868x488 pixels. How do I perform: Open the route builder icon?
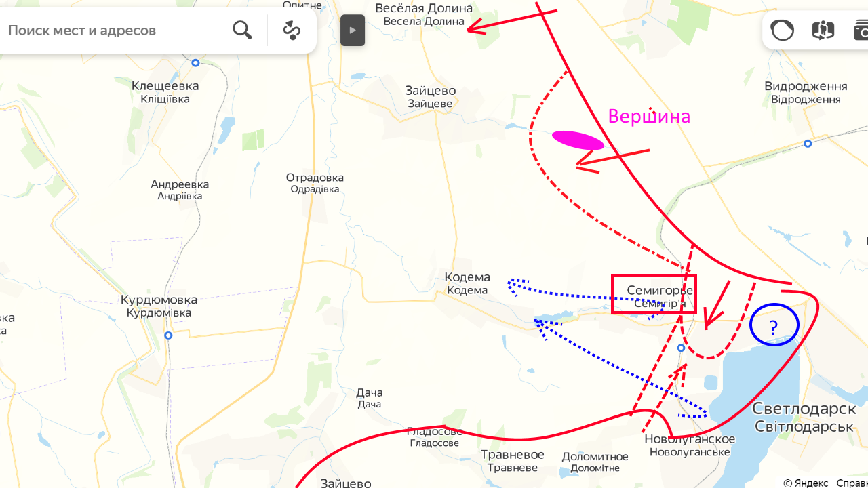click(x=292, y=30)
